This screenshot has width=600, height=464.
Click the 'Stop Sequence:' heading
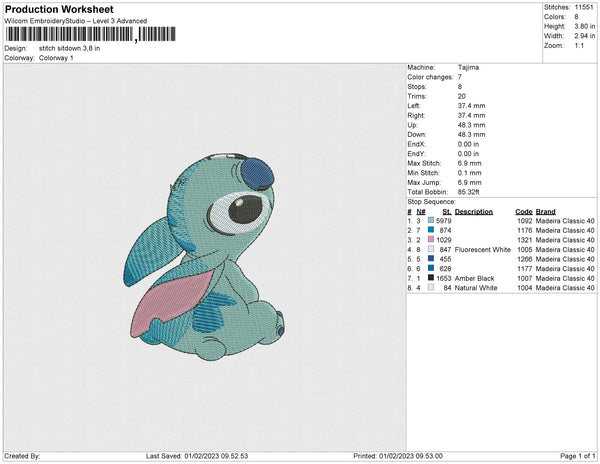(x=431, y=202)
